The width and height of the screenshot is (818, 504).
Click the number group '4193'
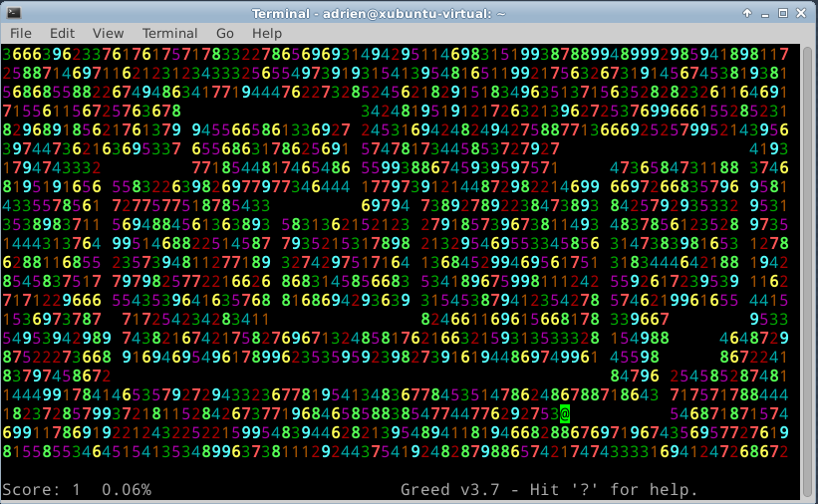(x=769, y=149)
